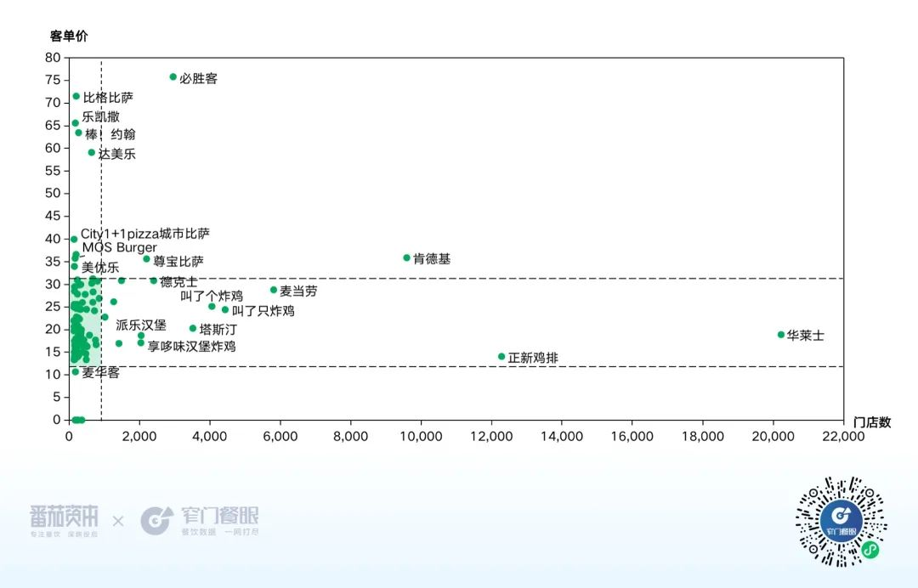Click the 乐凯撒 data point
Image resolution: width=918 pixels, height=588 pixels.
point(75,123)
